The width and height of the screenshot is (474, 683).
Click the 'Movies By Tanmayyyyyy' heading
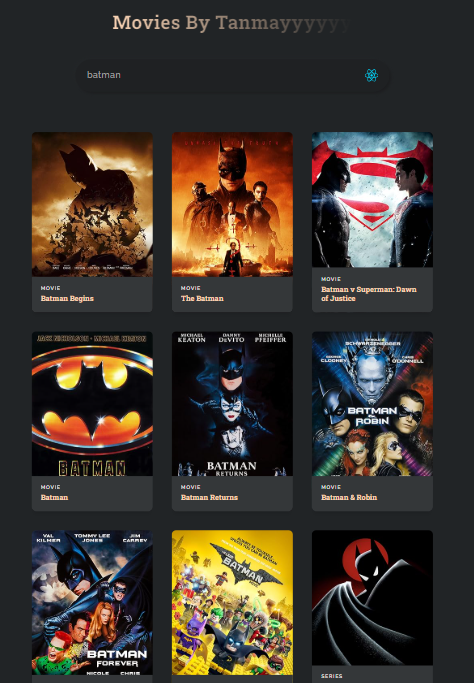[232, 23]
